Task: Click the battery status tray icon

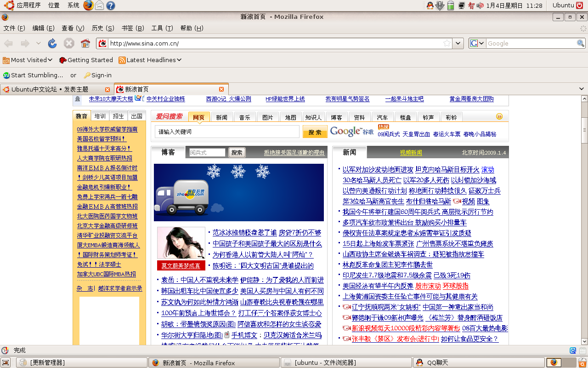Action: [x=451, y=6]
